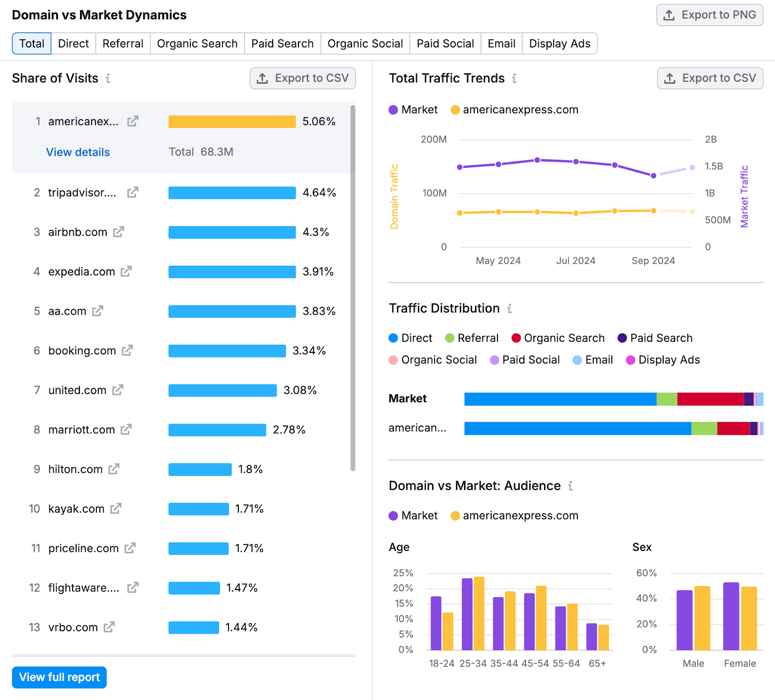This screenshot has height=700, width=775.
Task: Select marriott.com domain name
Action: [x=82, y=430]
